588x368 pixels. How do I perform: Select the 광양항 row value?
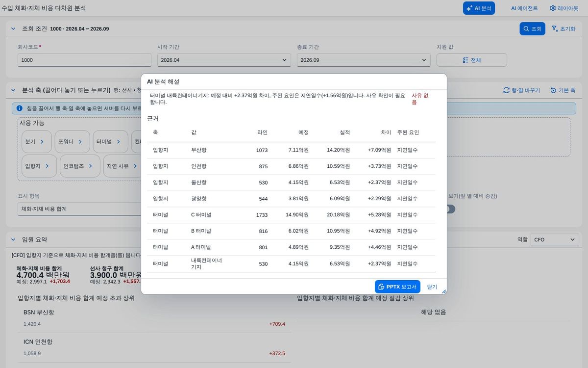tap(199, 199)
